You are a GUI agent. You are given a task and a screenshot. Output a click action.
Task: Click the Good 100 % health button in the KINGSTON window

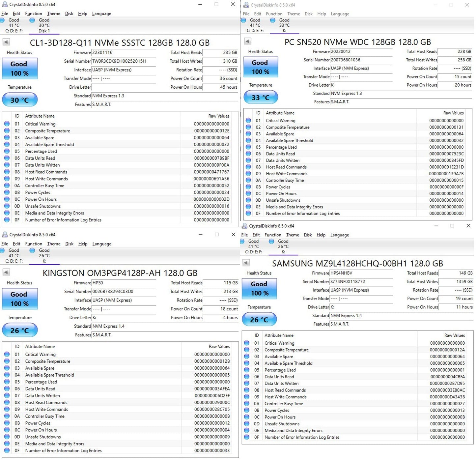tap(20, 299)
